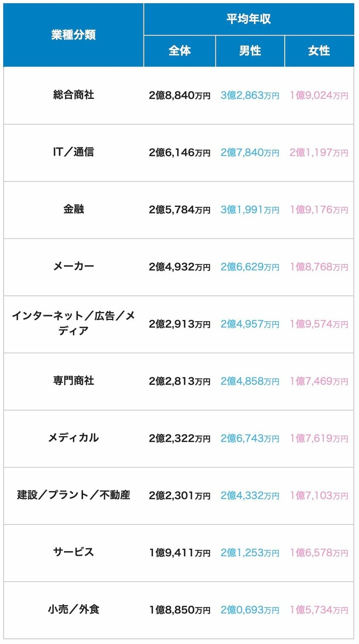Click the IT/通信 row label
This screenshot has height=644, width=359.
[x=73, y=152]
